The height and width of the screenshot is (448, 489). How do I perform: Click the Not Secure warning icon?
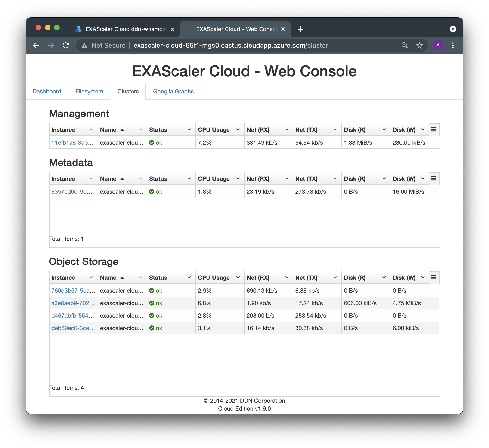(84, 46)
